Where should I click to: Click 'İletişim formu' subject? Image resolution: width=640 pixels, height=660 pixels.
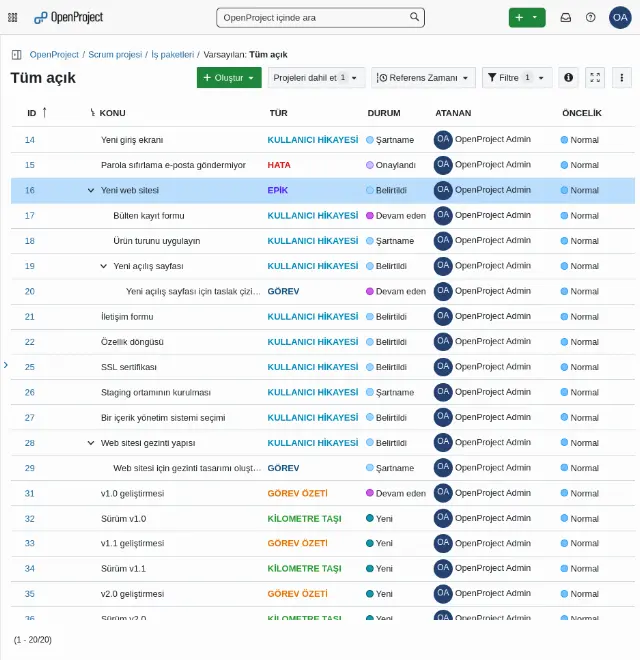point(127,317)
